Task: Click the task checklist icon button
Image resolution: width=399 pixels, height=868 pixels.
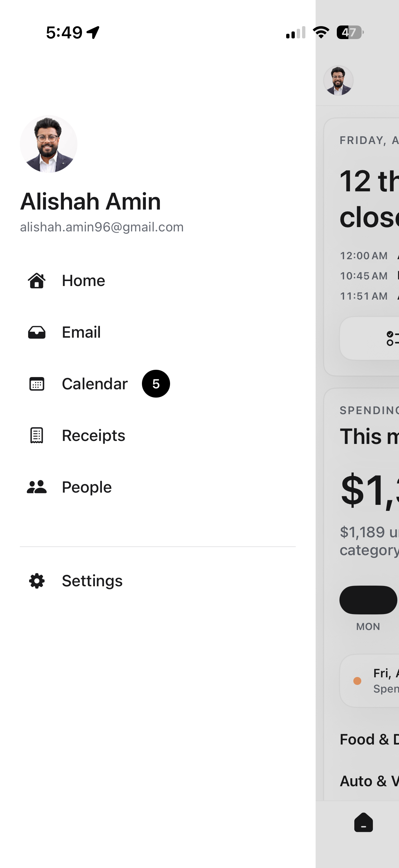Action: point(392,338)
